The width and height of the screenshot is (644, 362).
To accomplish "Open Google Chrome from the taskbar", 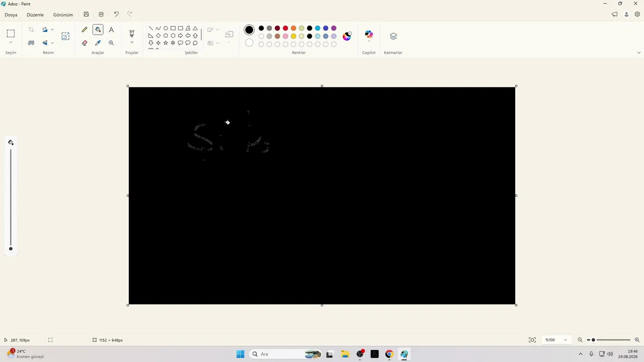I will (389, 354).
